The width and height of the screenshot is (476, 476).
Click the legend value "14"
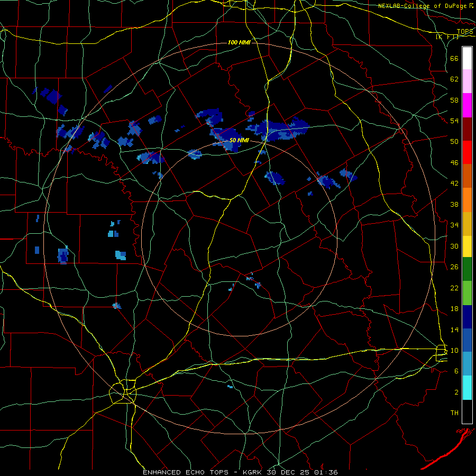454,329
